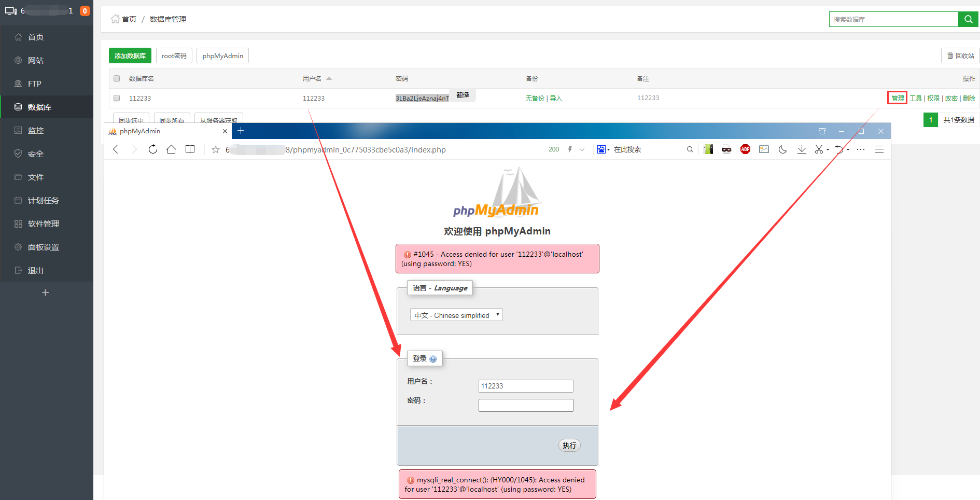Image resolution: width=980 pixels, height=500 pixels.
Task: Open the browser hamburger main menu
Action: pyautogui.click(x=879, y=149)
